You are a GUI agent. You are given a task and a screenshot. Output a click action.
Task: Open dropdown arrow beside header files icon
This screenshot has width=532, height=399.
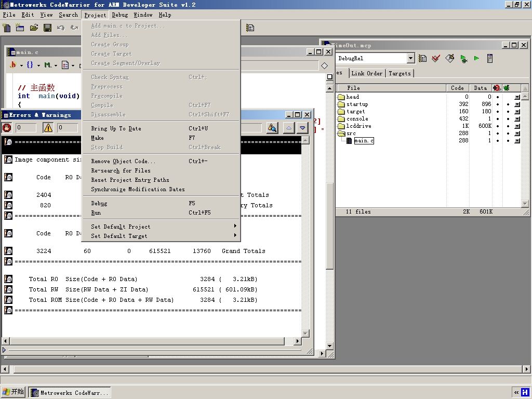click(x=21, y=65)
